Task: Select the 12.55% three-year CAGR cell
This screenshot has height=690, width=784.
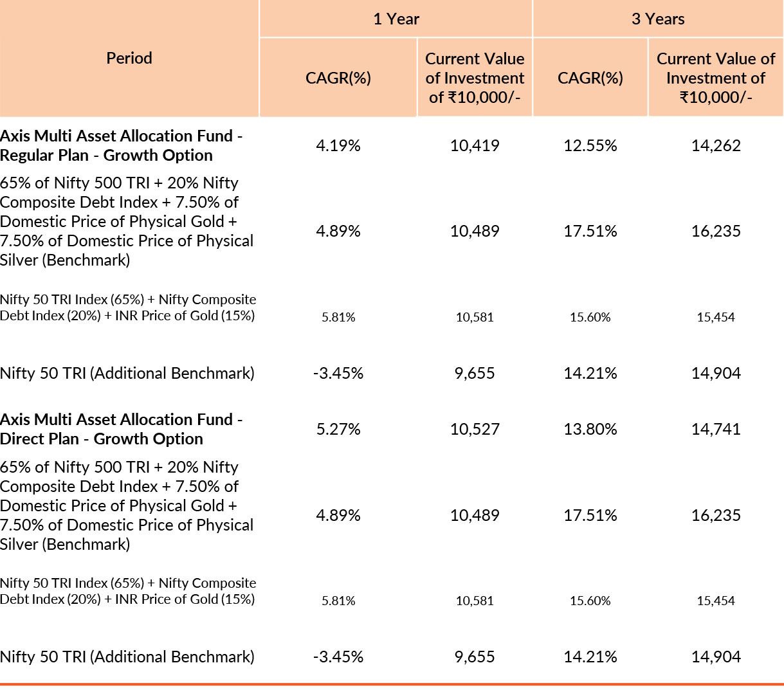Action: (590, 145)
